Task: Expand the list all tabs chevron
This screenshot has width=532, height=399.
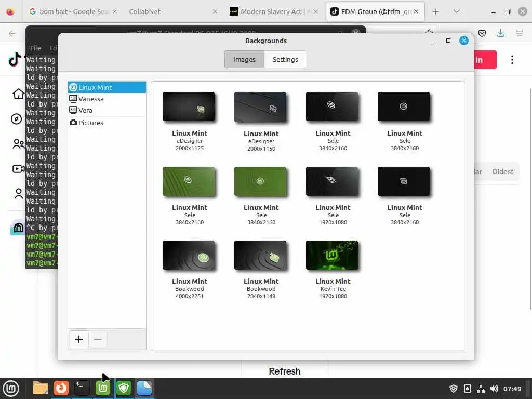Action: pyautogui.click(x=457, y=11)
